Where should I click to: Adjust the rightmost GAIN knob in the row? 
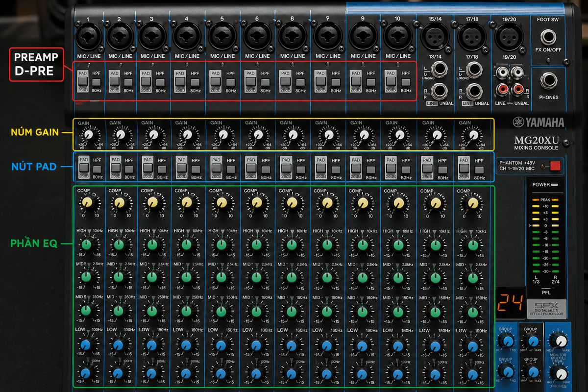(x=473, y=135)
